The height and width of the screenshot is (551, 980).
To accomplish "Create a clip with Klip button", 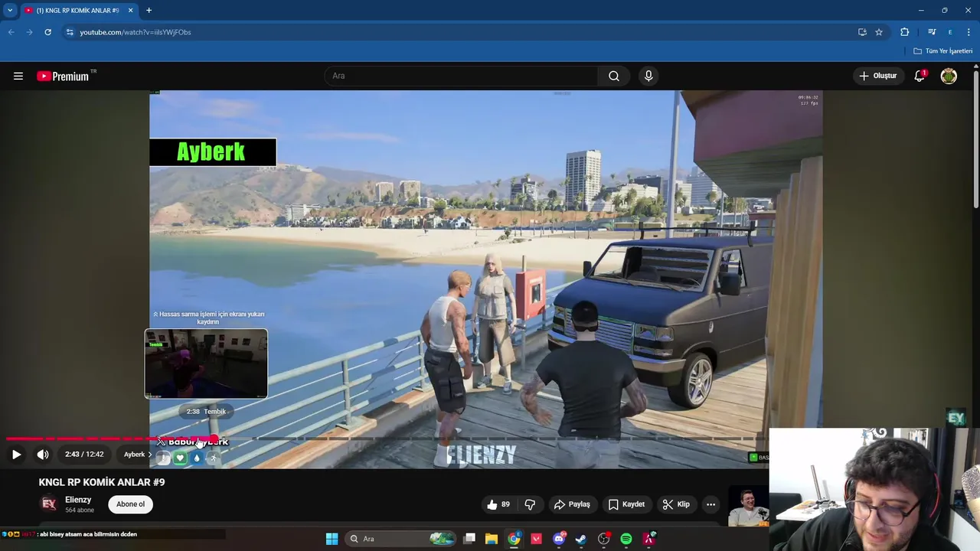I will [676, 504].
